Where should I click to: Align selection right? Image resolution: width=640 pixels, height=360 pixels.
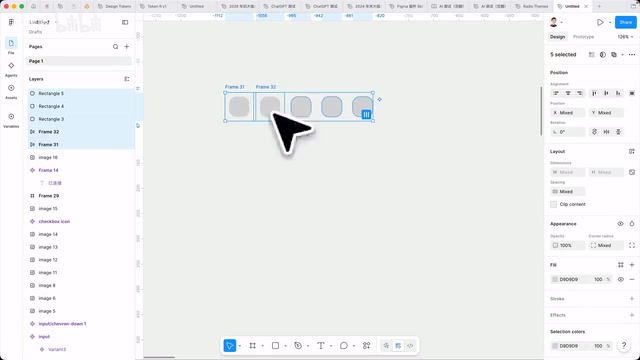pos(580,93)
